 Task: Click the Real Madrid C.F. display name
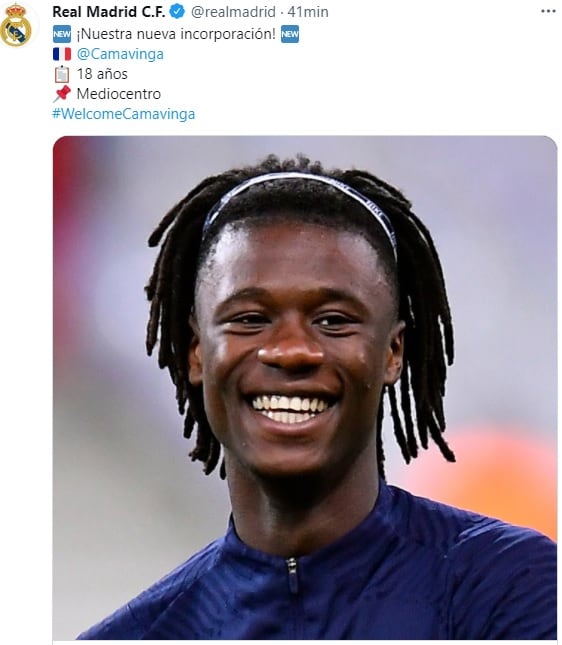109,12
